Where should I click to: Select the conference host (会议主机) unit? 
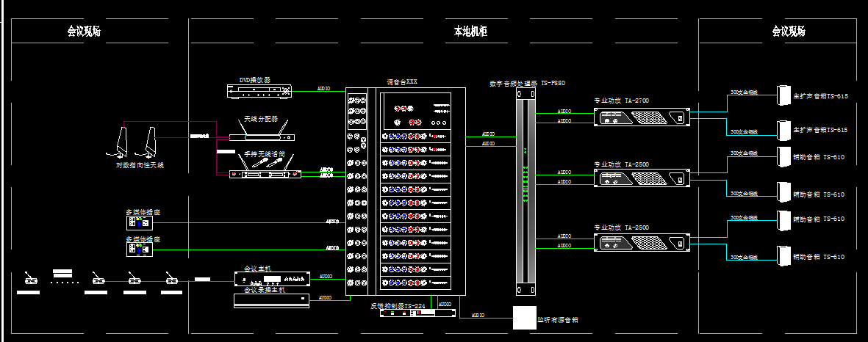click(271, 279)
